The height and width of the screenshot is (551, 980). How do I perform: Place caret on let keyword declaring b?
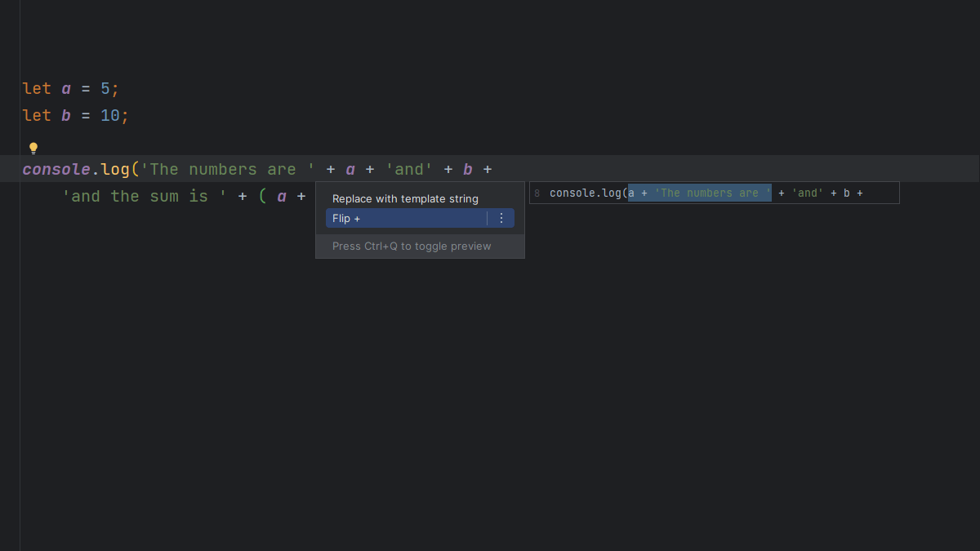pyautogui.click(x=37, y=116)
